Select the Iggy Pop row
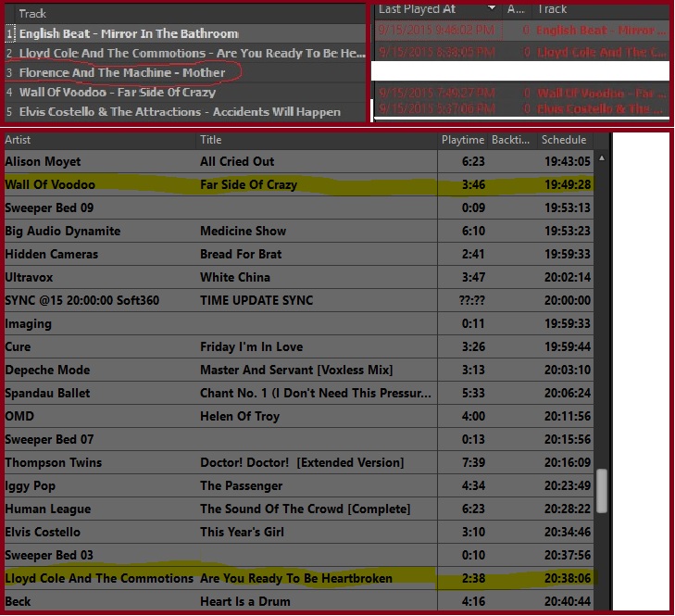Viewport: 675px width, 616px height. [299, 485]
